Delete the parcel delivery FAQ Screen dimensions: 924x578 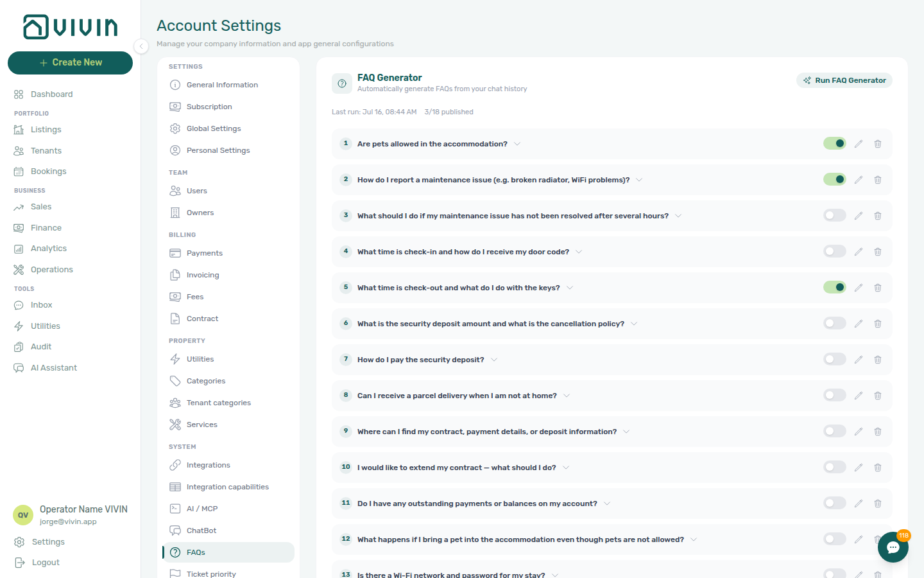(x=878, y=396)
